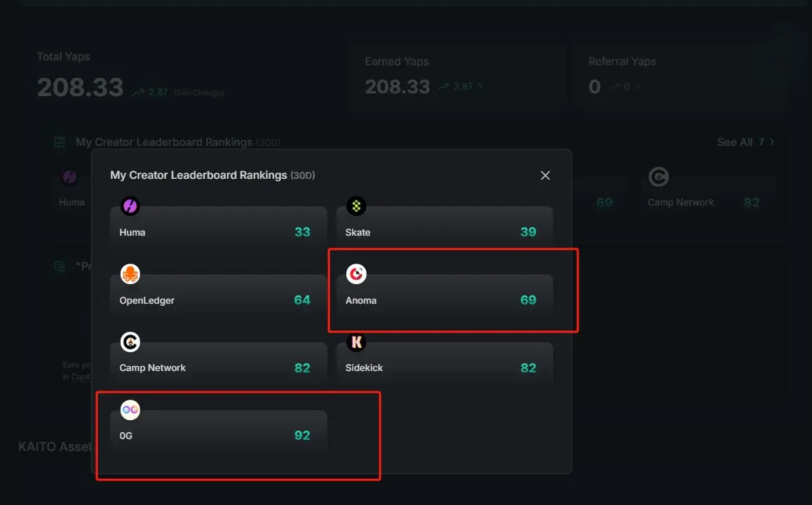The height and width of the screenshot is (505, 812).
Task: Click background Camp Network logo icon
Action: (x=658, y=177)
